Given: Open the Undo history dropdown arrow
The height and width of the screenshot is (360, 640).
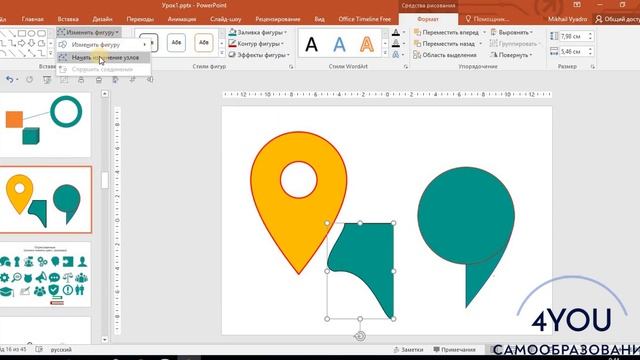Looking at the screenshot, I should [x=17, y=80].
